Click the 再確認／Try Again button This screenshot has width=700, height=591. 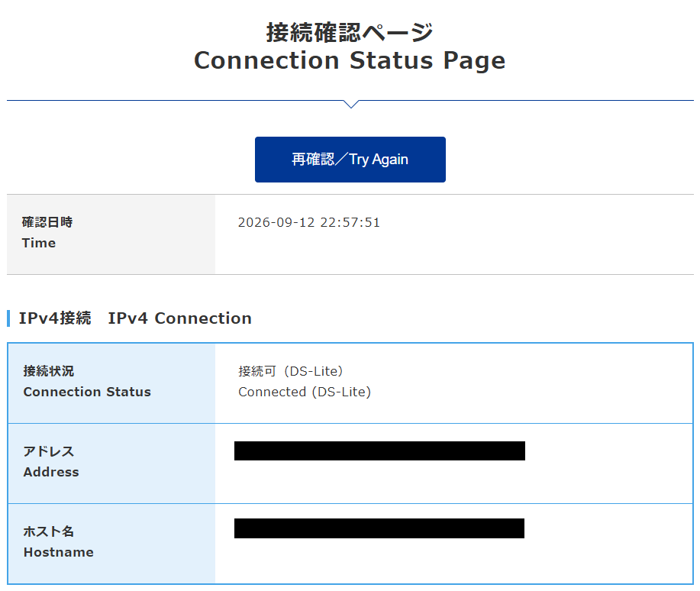point(350,160)
